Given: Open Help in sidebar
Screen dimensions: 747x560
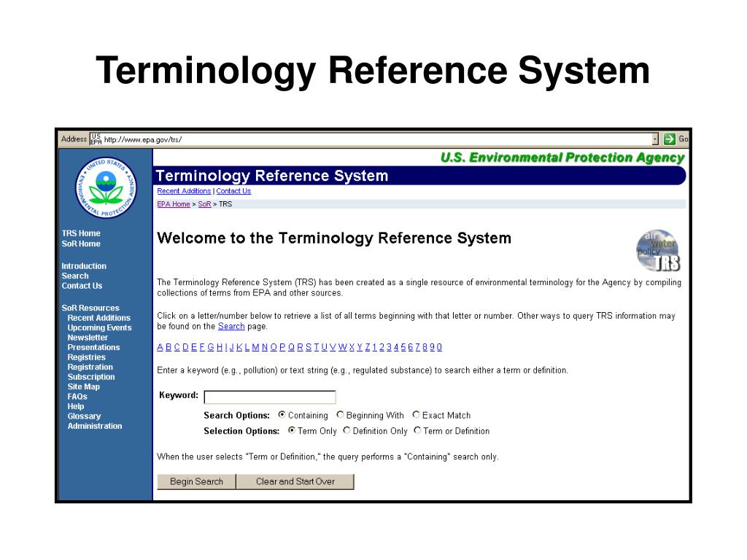Looking at the screenshot, I should 75,407.
